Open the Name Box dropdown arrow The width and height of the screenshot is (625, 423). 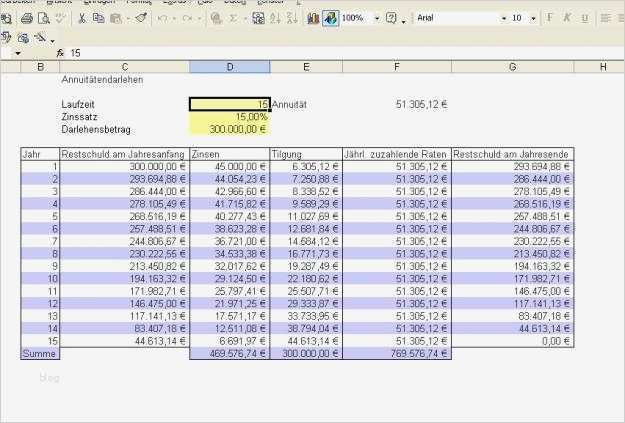18,53
